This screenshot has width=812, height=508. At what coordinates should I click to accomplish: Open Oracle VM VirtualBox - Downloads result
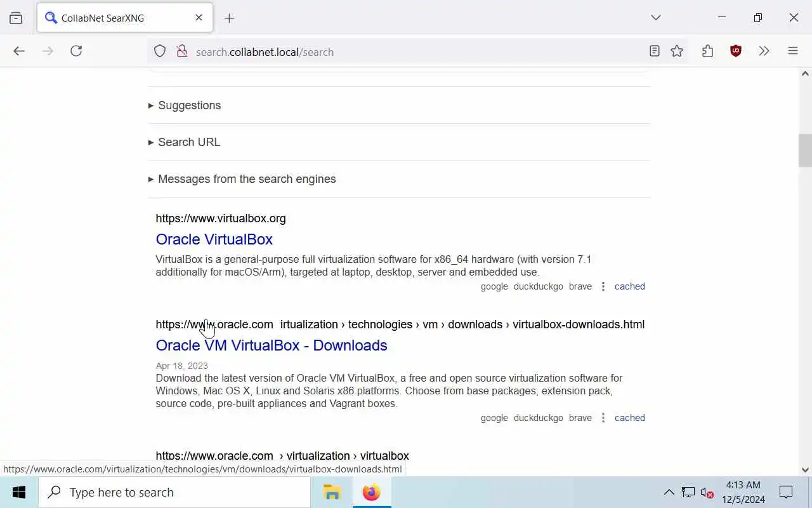click(x=272, y=345)
